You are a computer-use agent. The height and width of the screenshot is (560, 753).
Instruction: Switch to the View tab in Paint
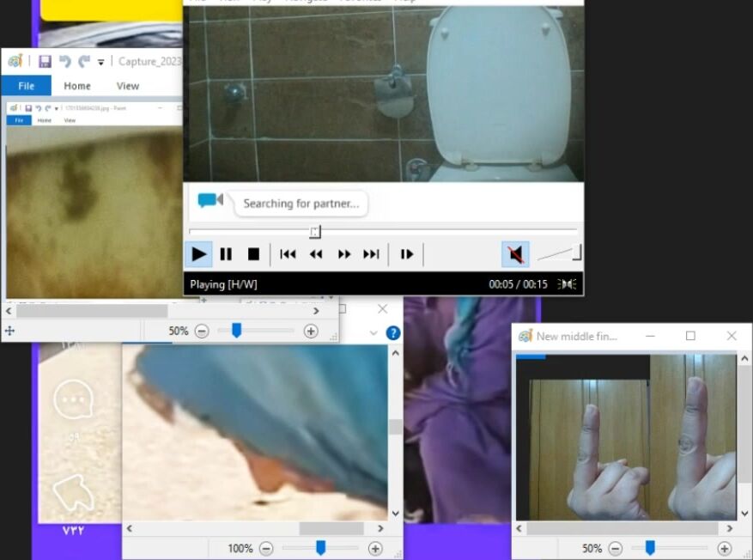pos(128,86)
